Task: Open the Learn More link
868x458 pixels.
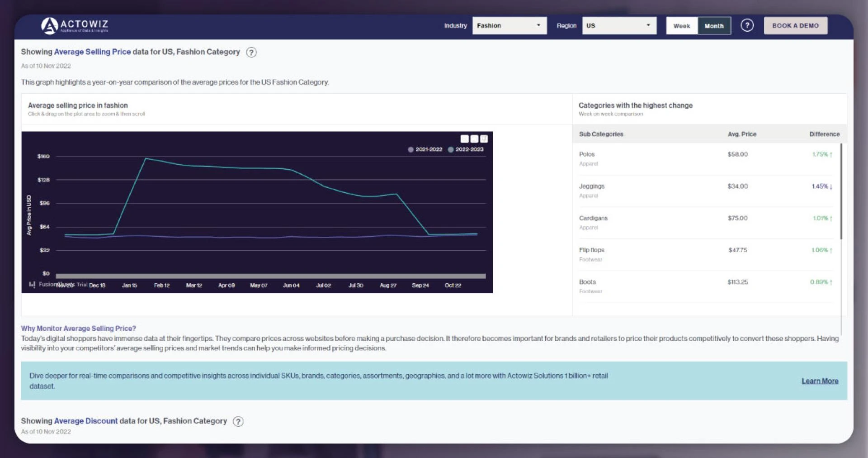Action: 820,381
